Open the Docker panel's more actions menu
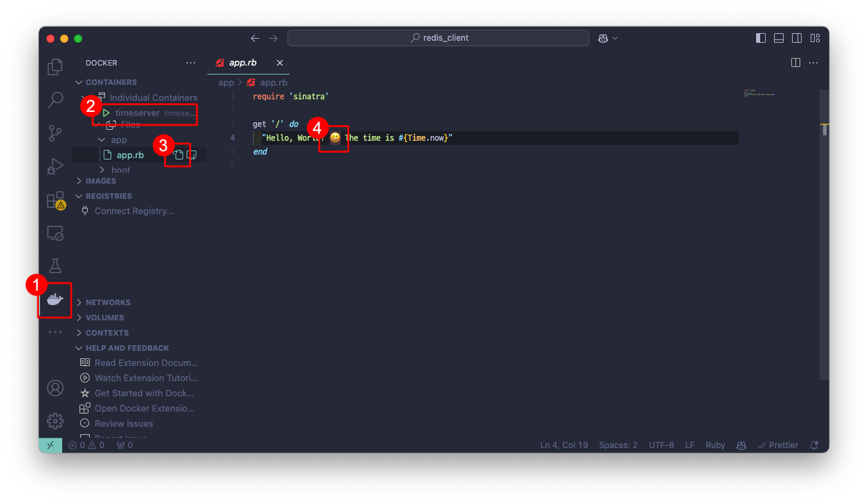The image size is (868, 504). point(191,63)
